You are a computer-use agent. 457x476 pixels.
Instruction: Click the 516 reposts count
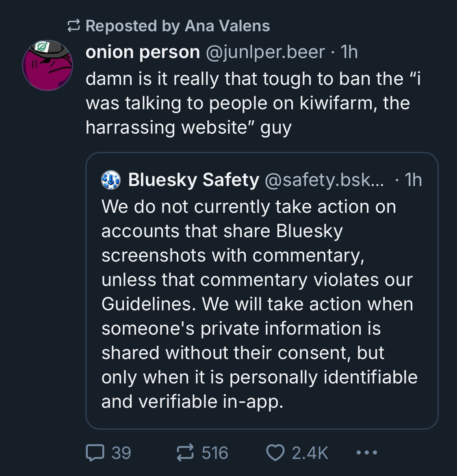point(215,453)
